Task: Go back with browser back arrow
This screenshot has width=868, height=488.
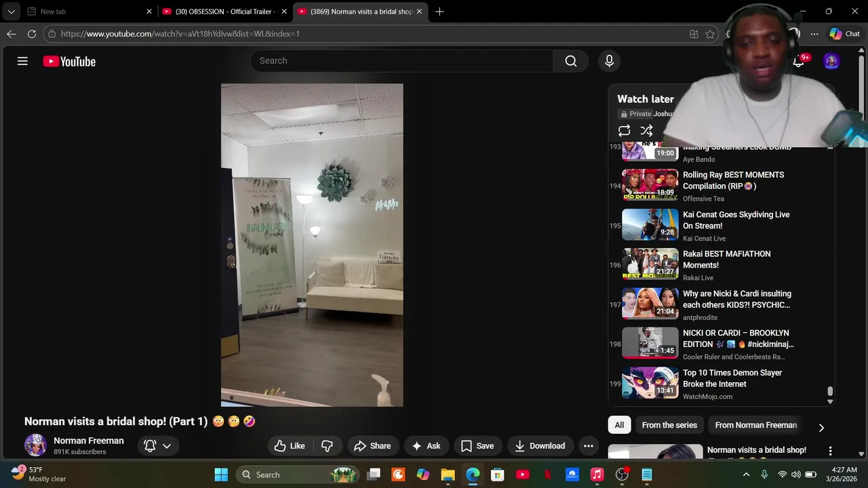Action: click(x=12, y=34)
